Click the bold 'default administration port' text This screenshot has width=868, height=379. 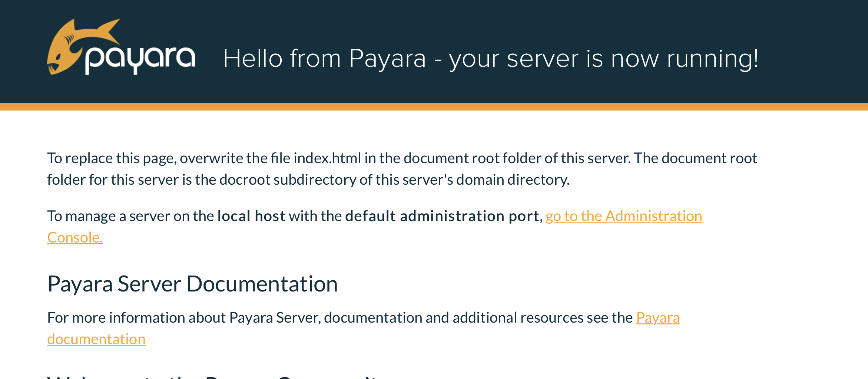pyautogui.click(x=442, y=216)
